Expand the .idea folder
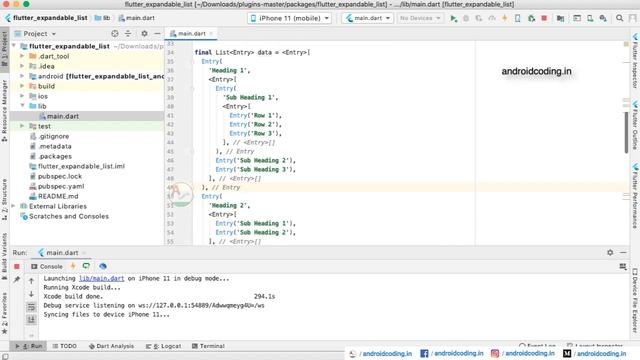 (22, 66)
